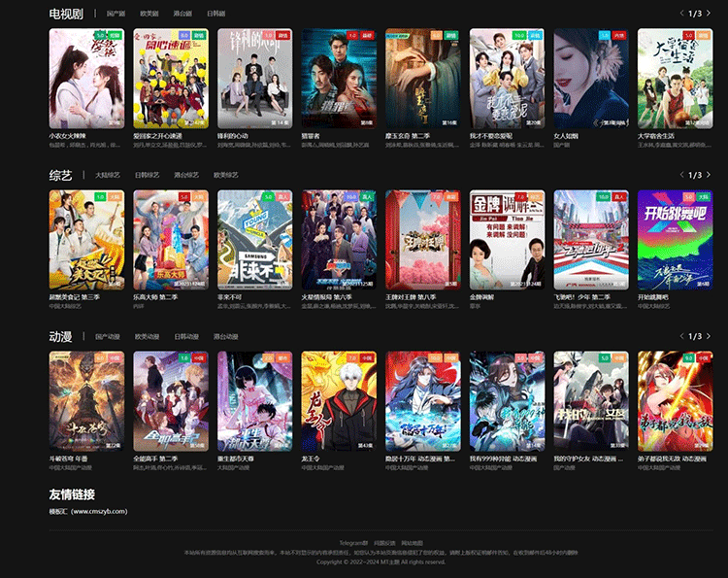
Task: Open 火星情报局 第六季 poster
Action: (x=339, y=240)
